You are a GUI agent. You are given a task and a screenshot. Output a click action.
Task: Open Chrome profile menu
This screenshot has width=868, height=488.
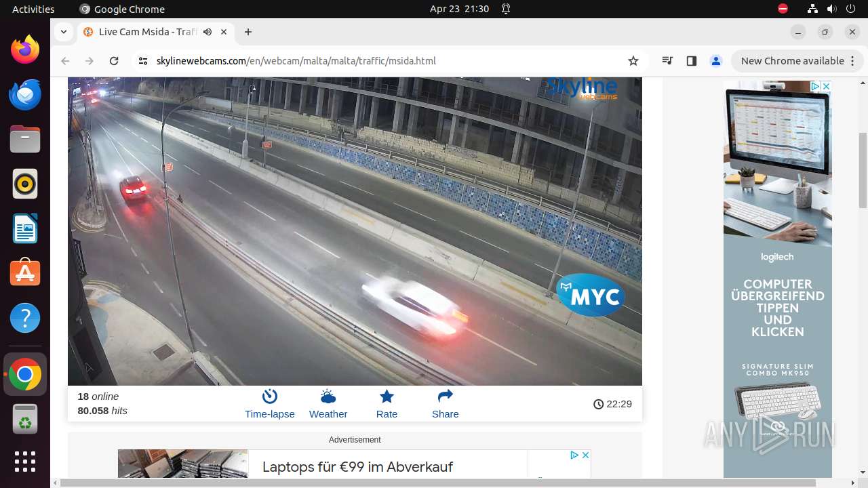(x=716, y=61)
